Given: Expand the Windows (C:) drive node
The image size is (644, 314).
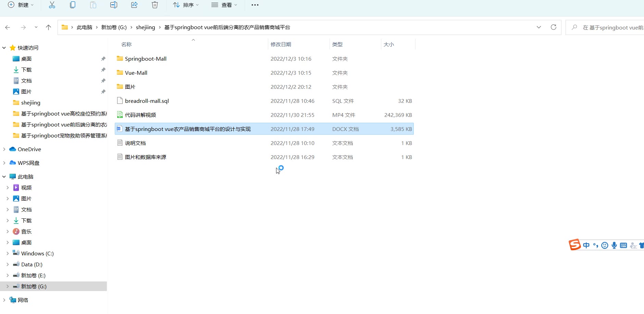Looking at the screenshot, I should pyautogui.click(x=8, y=253).
